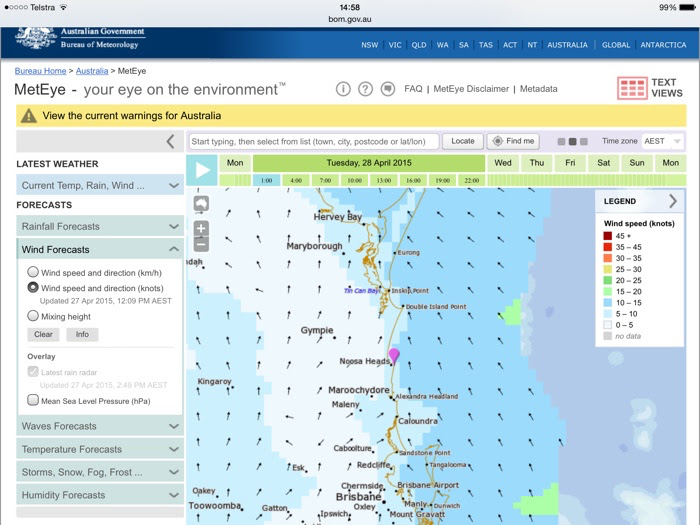Click the Clear button
The height and width of the screenshot is (525, 700).
[x=43, y=334]
